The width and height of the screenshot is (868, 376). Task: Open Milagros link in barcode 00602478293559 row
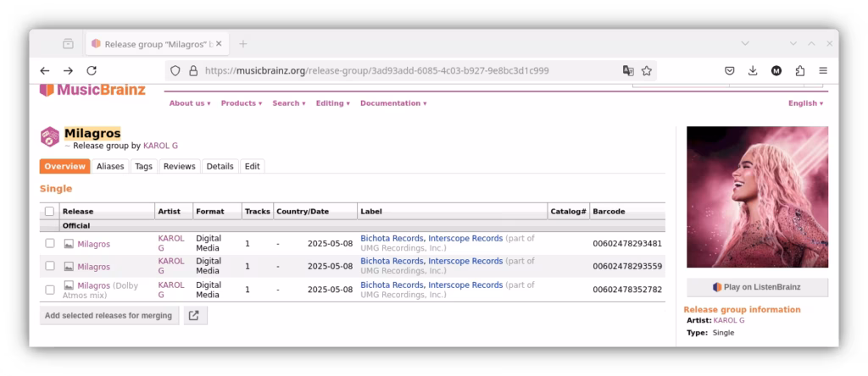[x=93, y=267]
